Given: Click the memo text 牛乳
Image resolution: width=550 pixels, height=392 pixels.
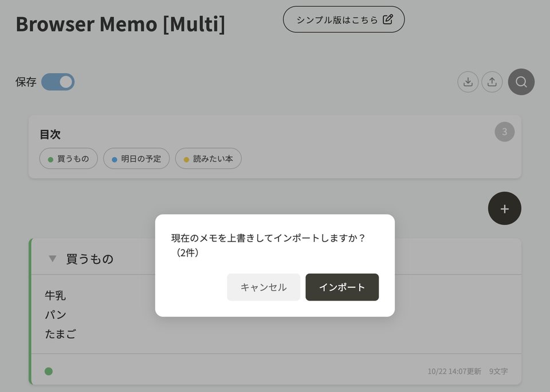Looking at the screenshot, I should tap(55, 295).
